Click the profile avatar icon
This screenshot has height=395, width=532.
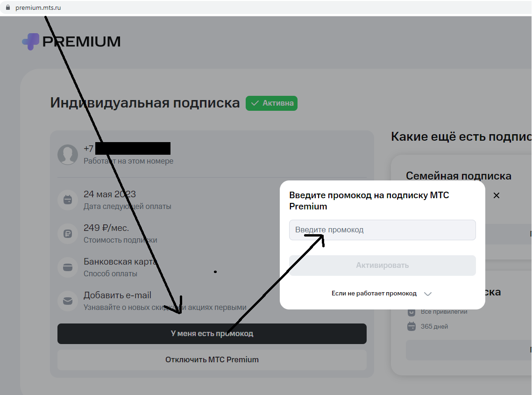(x=68, y=154)
